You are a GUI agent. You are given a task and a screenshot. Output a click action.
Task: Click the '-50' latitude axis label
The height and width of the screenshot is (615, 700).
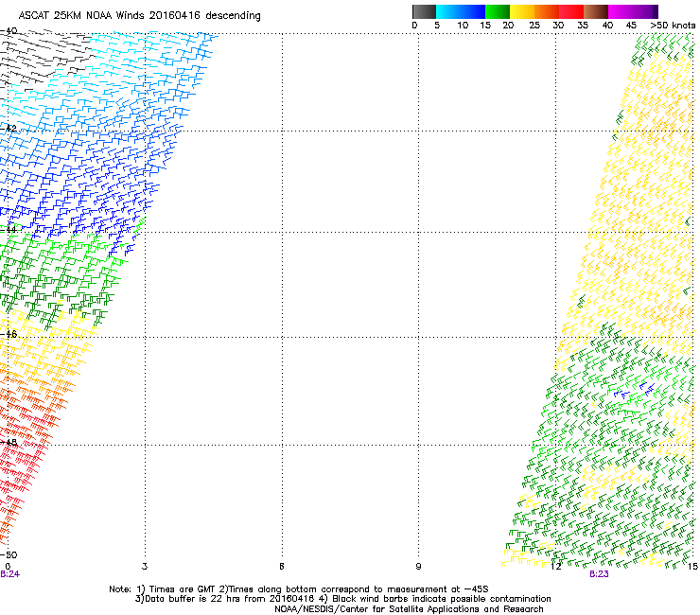point(9,554)
